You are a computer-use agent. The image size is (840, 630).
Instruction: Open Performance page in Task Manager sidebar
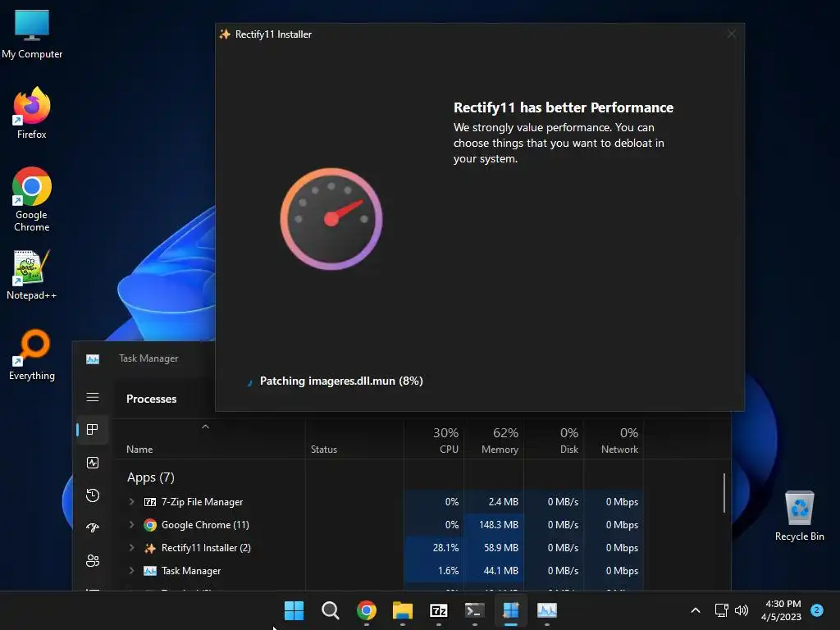coord(93,463)
